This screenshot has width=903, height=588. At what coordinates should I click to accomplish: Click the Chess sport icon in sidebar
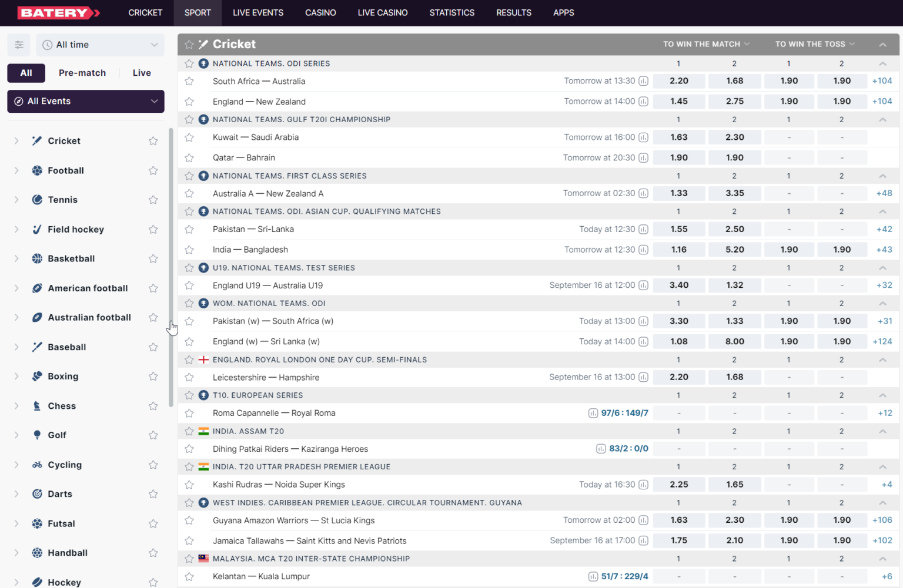37,406
